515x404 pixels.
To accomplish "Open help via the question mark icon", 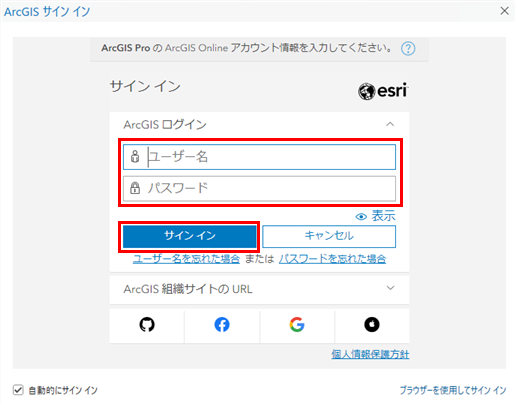I will 408,49.
